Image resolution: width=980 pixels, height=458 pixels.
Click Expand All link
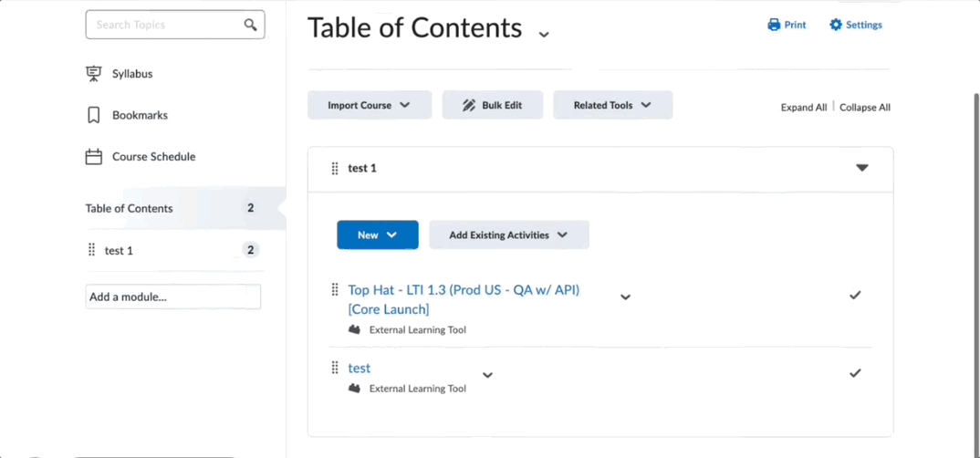click(x=803, y=107)
